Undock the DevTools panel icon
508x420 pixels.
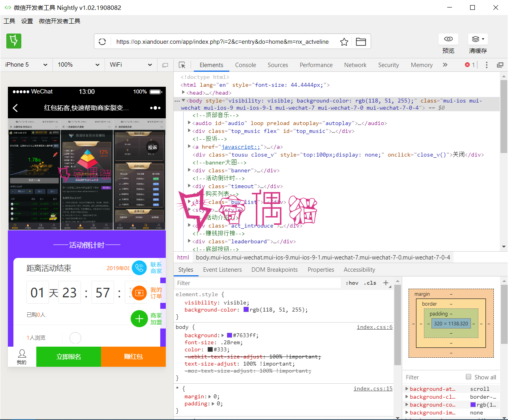pyautogui.click(x=500, y=65)
